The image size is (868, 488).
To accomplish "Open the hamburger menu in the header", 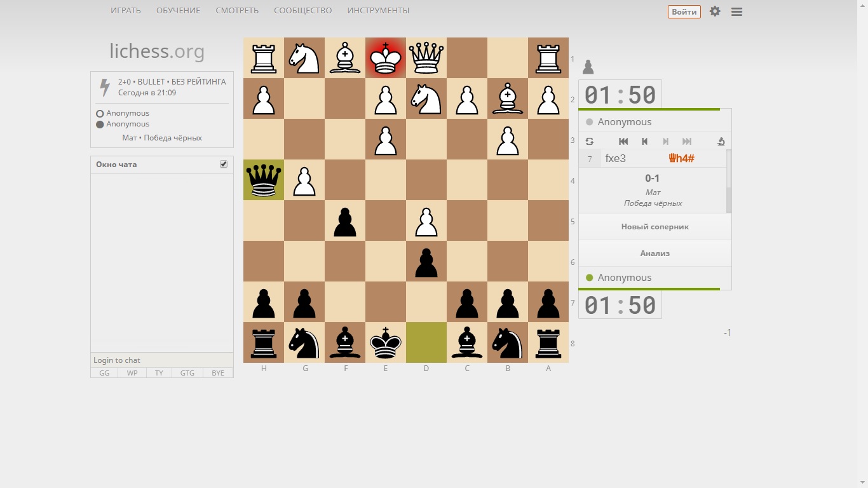I will [x=736, y=11].
